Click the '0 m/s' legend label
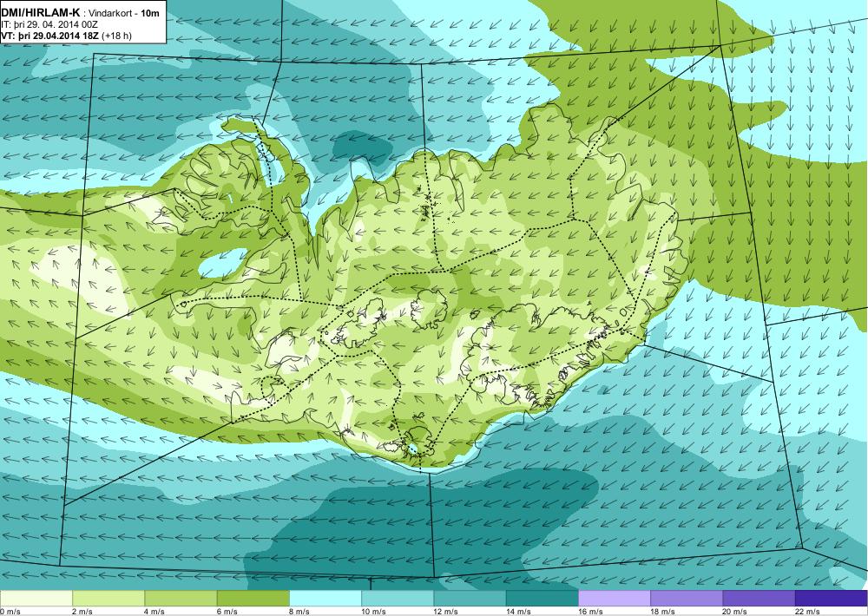Viewport: 868px width, 616px height. [10, 612]
